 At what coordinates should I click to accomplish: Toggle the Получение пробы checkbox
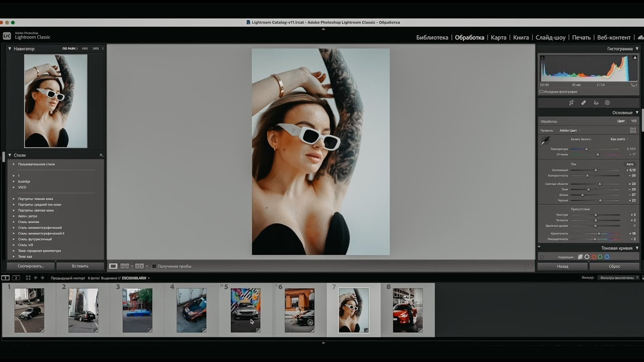154,266
